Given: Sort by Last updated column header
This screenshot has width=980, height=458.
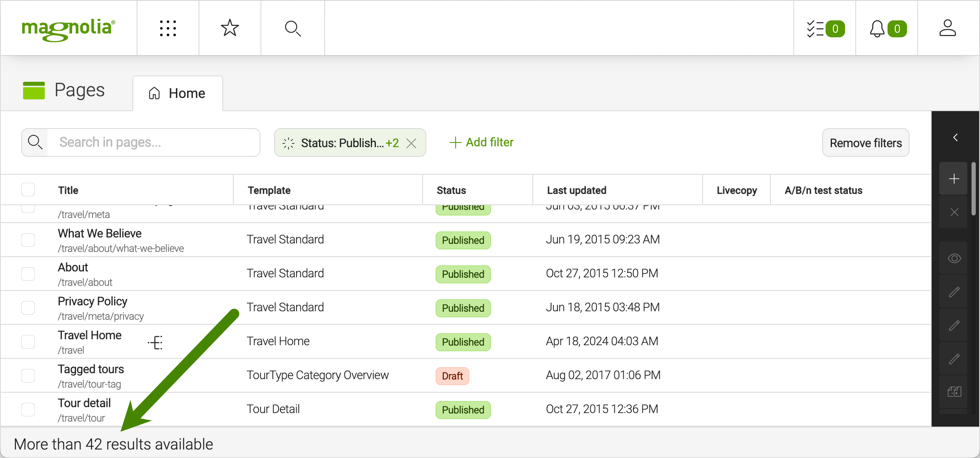Looking at the screenshot, I should pos(576,190).
